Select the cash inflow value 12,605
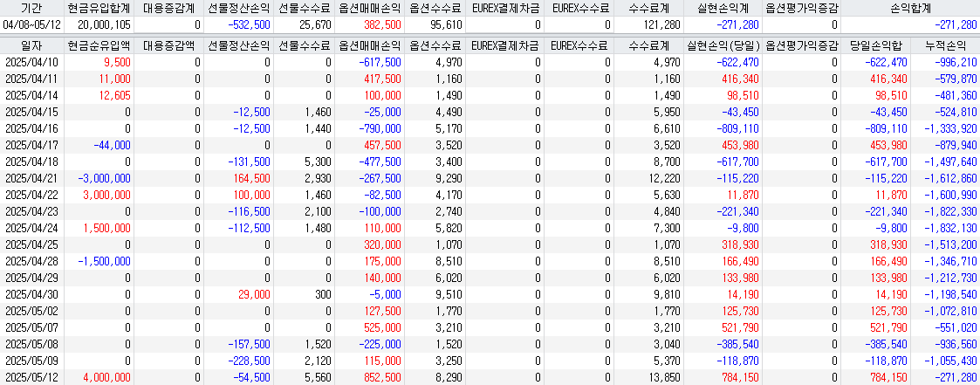Viewport: 980px width, 385px height. pyautogui.click(x=115, y=95)
